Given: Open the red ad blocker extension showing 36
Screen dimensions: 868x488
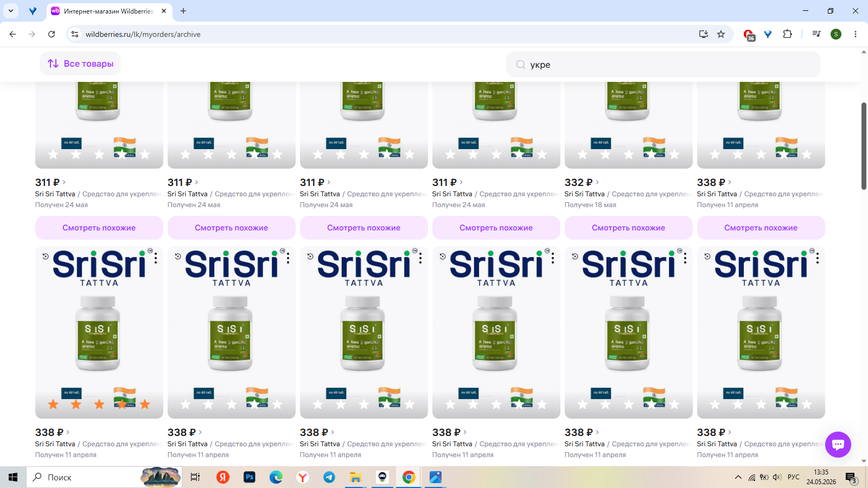Looking at the screenshot, I should pos(749,35).
